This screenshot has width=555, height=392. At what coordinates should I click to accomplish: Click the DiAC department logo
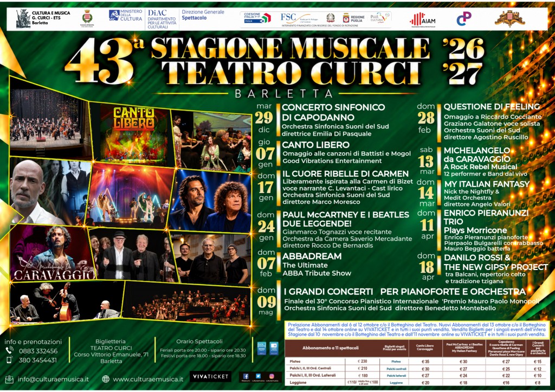point(162,19)
